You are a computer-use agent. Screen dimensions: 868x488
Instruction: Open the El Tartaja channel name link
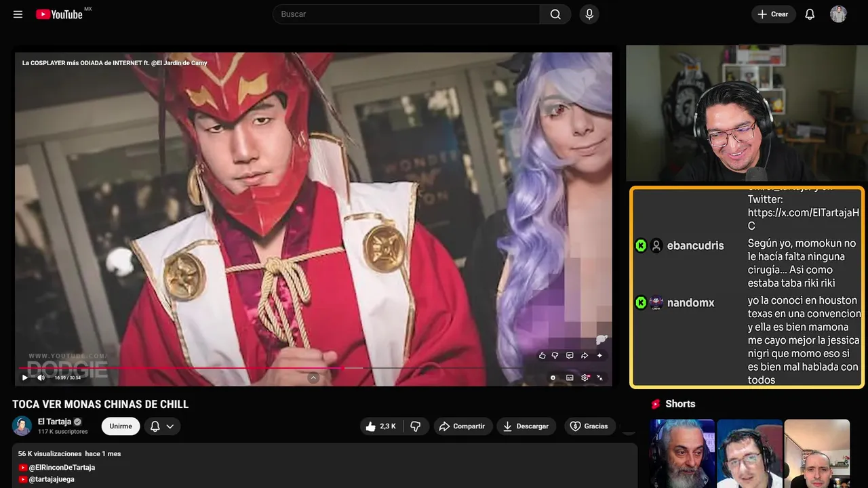coord(54,422)
